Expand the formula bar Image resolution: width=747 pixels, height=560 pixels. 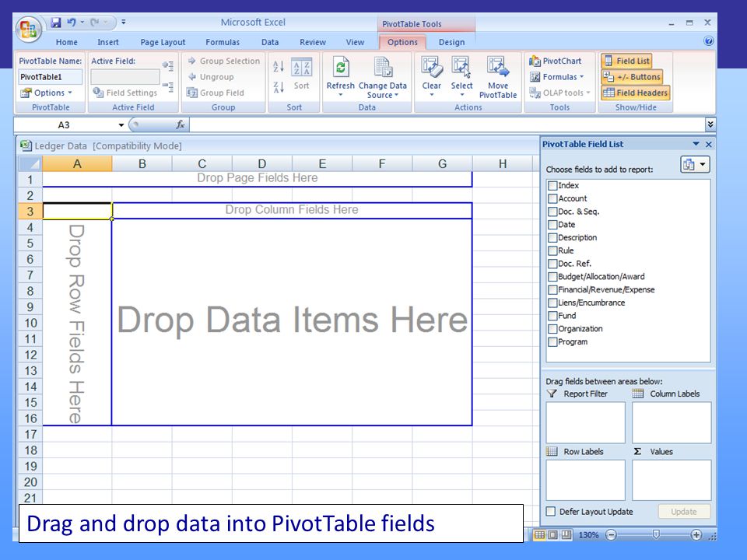(710, 124)
